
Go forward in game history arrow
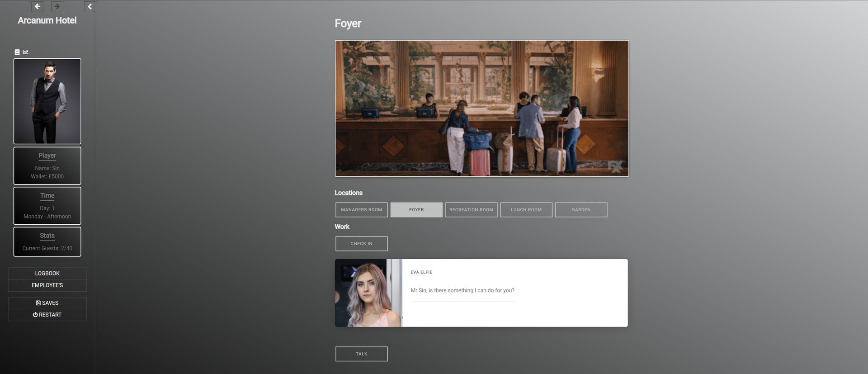tap(57, 6)
